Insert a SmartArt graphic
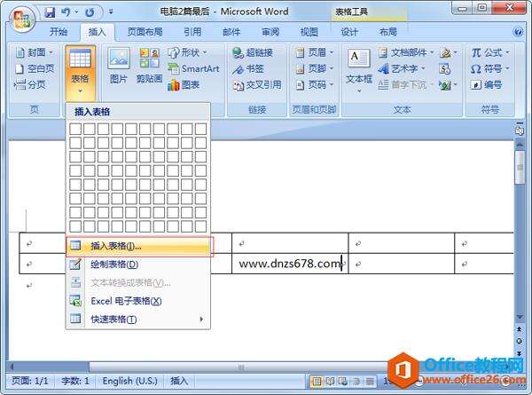 pos(193,69)
